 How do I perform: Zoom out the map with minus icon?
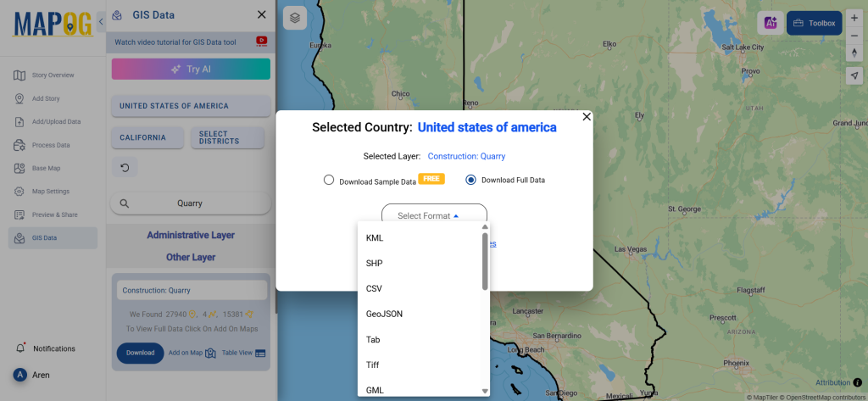coord(854,36)
